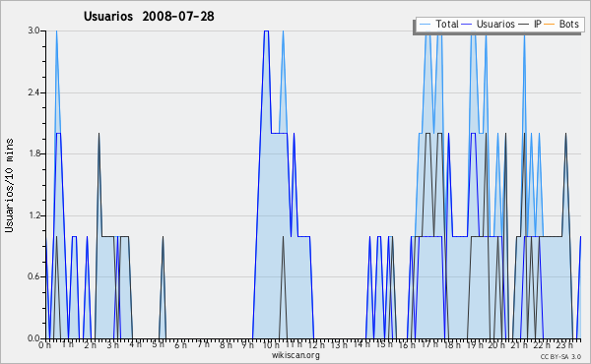The width and height of the screenshot is (591, 364).
Task: Click the 2.4 y-axis value
Action: pyautogui.click(x=33, y=92)
